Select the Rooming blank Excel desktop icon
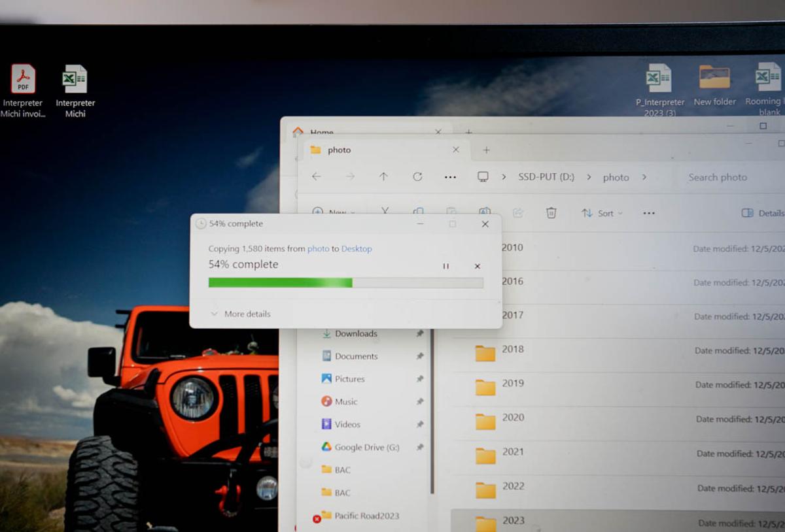 tap(767, 90)
